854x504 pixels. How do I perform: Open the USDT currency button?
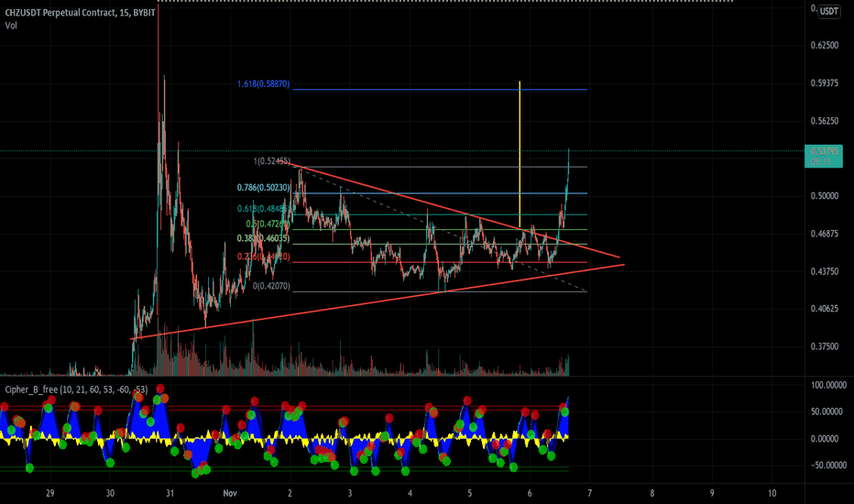[x=829, y=11]
